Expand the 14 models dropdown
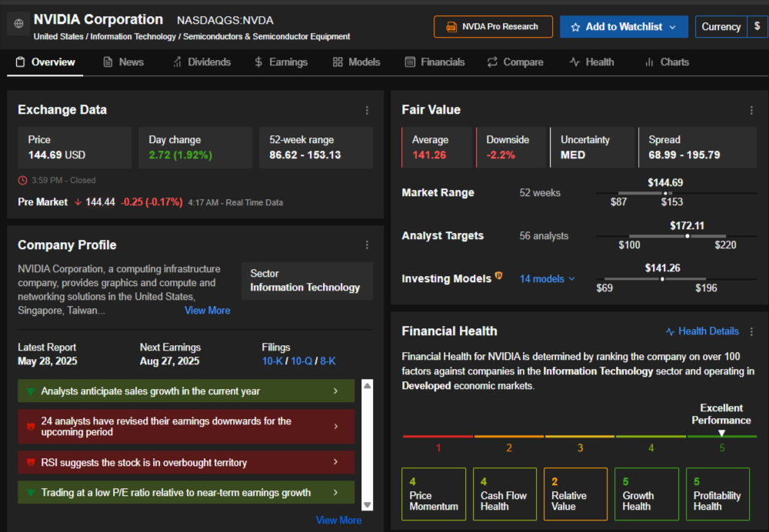 [x=548, y=279]
